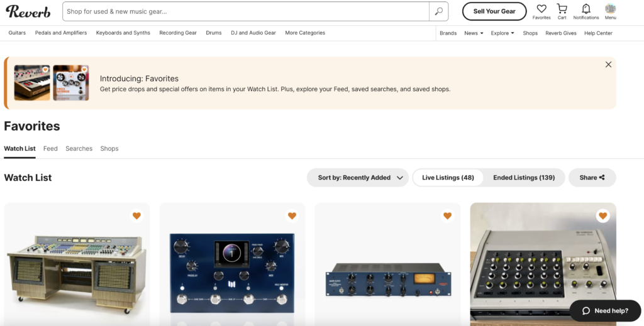Viewport: 644px width, 326px height.
Task: Click the search magnifier icon
Action: coord(438,11)
